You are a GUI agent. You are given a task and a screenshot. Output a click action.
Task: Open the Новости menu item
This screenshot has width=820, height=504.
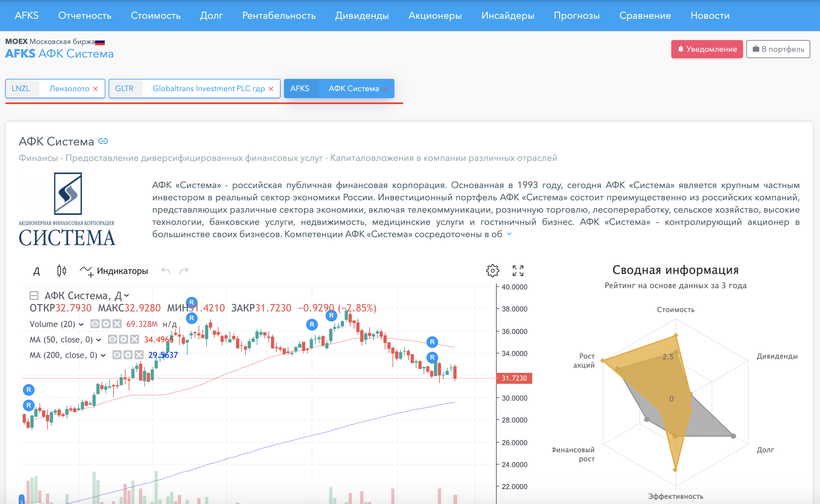(x=710, y=15)
